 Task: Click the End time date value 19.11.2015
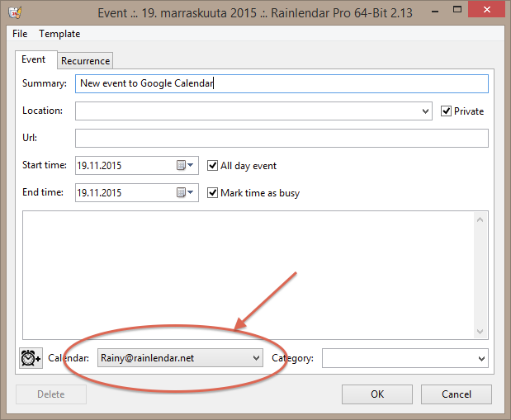(99, 193)
